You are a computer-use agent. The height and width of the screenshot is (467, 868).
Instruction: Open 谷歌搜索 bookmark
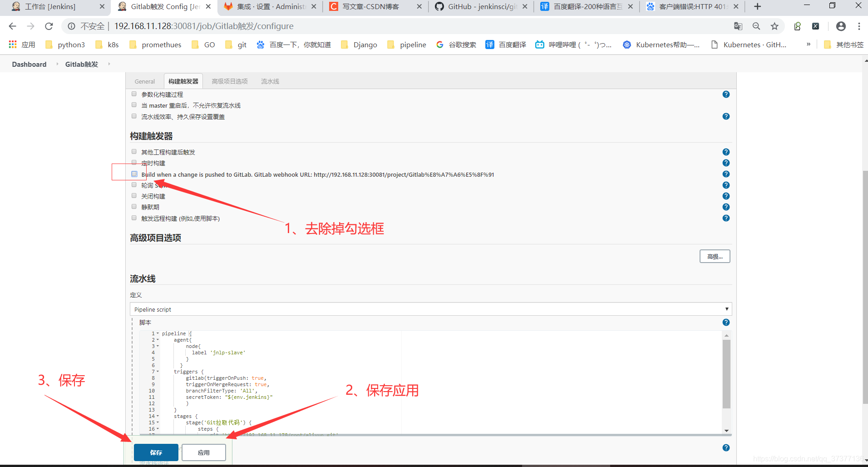(x=456, y=45)
